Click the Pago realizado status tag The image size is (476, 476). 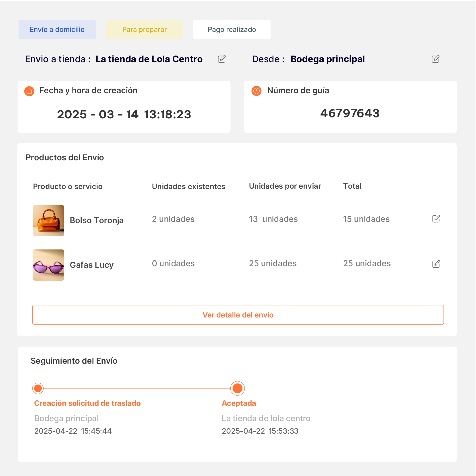[x=232, y=30]
